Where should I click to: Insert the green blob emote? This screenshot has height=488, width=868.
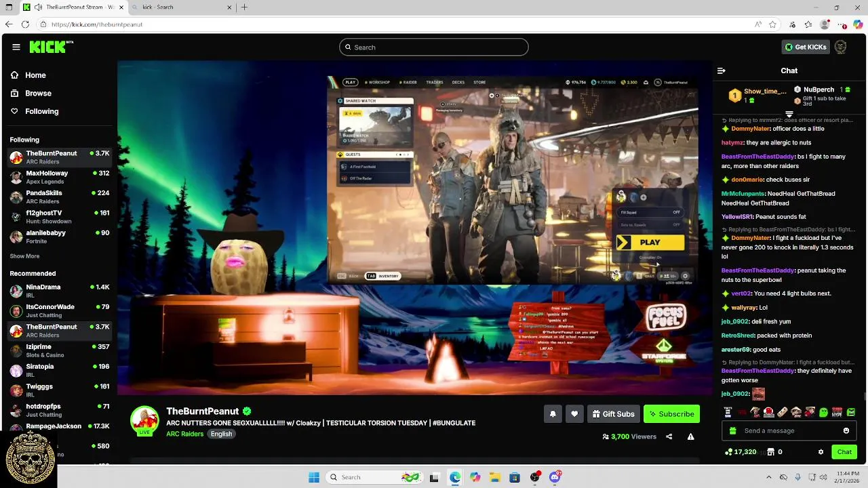click(824, 412)
